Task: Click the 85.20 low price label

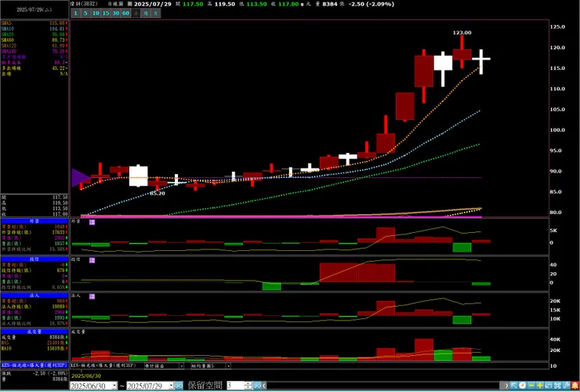Action: point(158,193)
